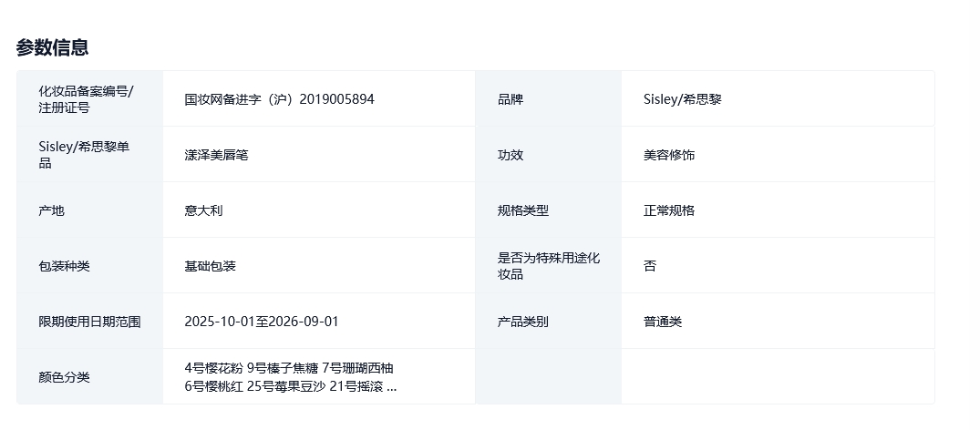This screenshot has height=430, width=980.
Task: Click the date range 2025-10-01至2026-09-01
Action: click(x=262, y=322)
